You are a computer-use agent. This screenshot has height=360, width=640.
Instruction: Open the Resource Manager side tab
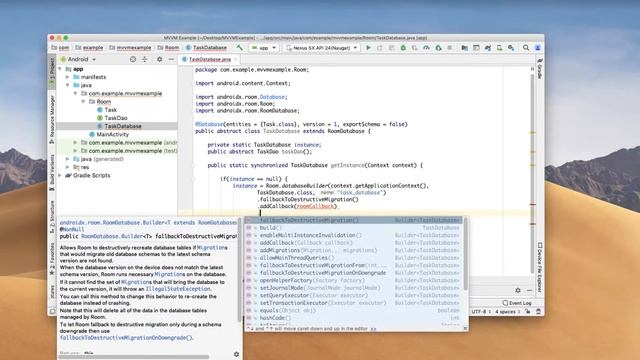[x=52, y=119]
